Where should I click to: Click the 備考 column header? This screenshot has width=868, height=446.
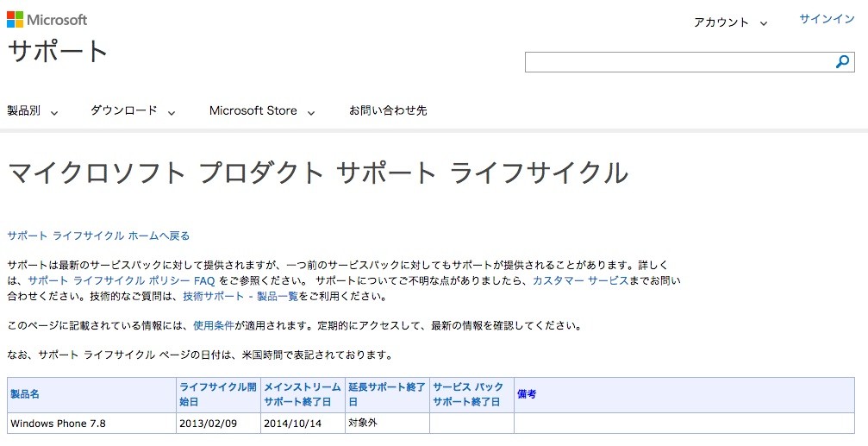(x=527, y=394)
